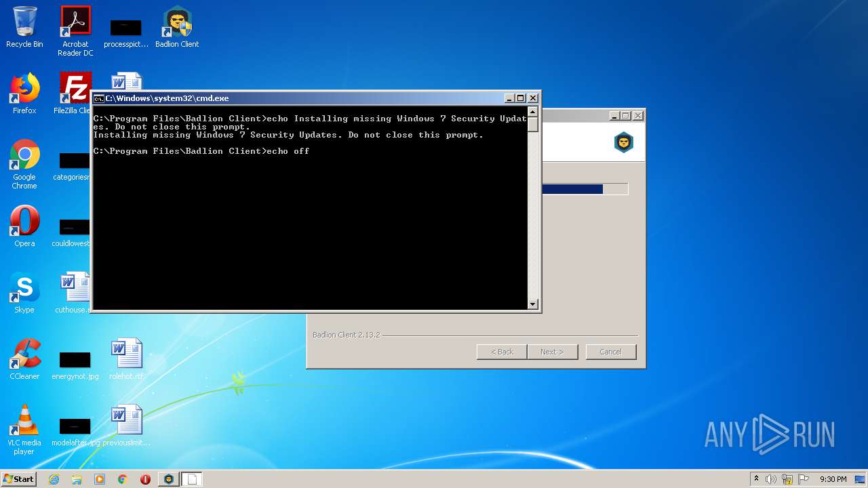Launch Acrobat Reader DC from desktop

pos(75,31)
